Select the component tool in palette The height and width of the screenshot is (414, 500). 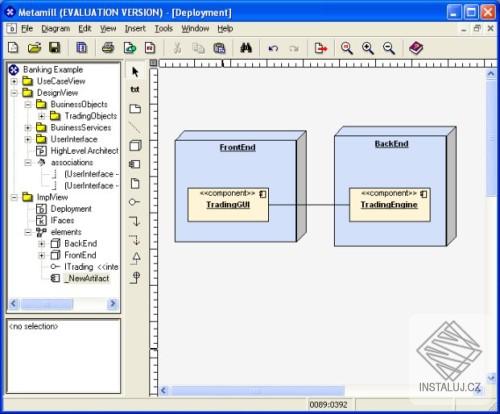(x=135, y=164)
